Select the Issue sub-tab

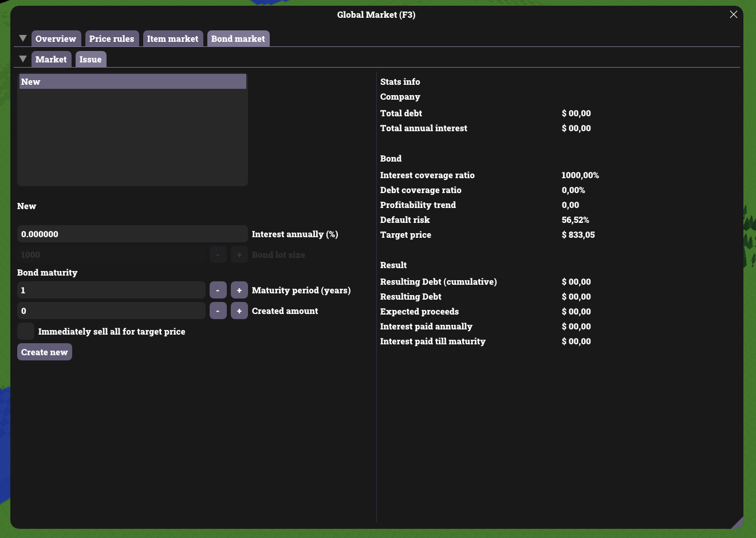click(x=90, y=60)
